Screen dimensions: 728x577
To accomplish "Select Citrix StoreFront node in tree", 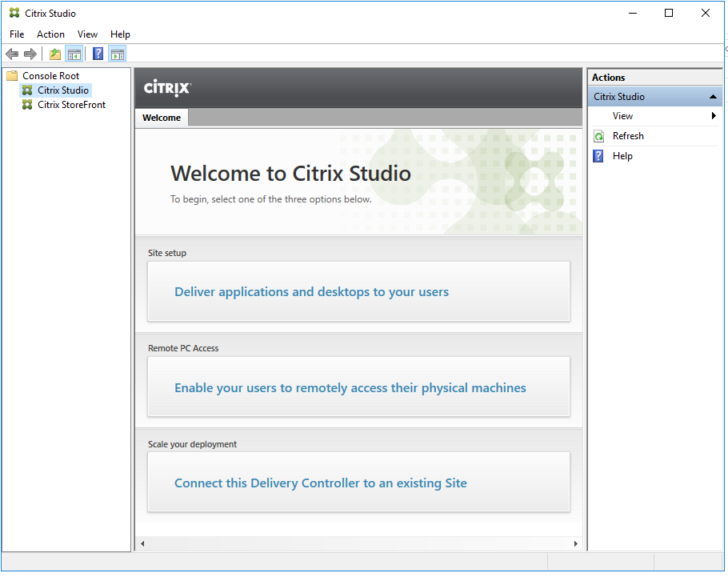I will 71,105.
